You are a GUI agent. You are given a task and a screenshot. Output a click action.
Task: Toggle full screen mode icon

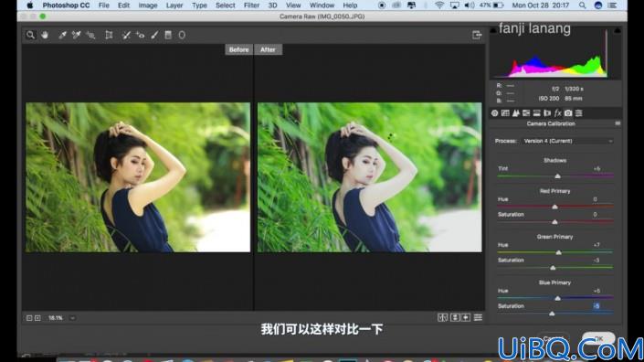tap(477, 35)
